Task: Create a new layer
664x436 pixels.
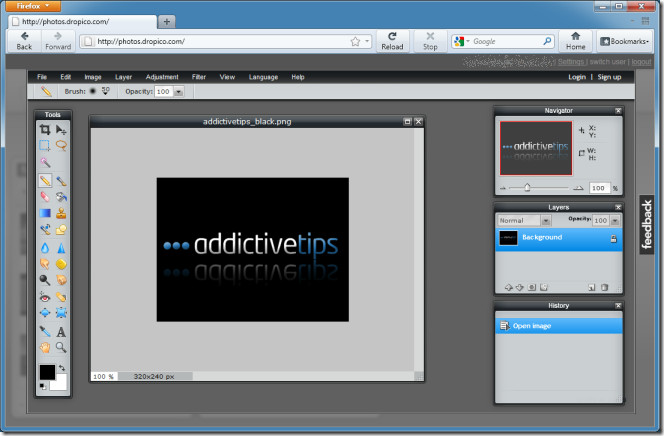Action: click(x=592, y=287)
